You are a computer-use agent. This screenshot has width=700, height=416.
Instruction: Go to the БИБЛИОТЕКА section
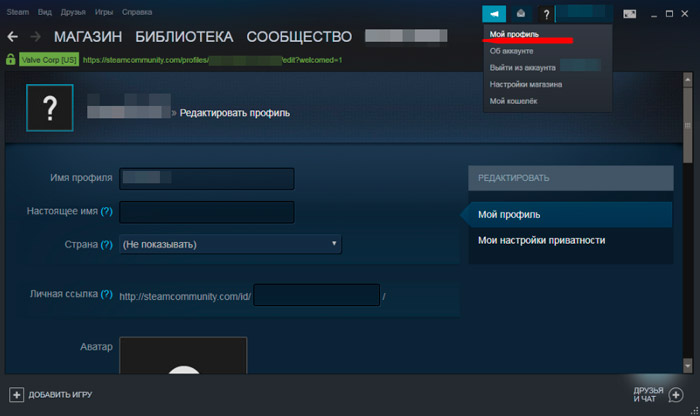183,37
